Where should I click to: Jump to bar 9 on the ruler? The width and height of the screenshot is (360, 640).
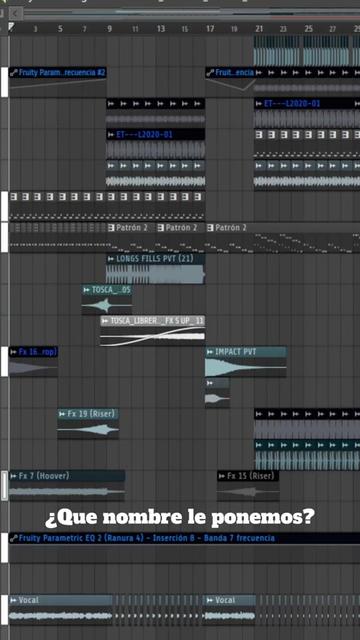[x=109, y=29]
